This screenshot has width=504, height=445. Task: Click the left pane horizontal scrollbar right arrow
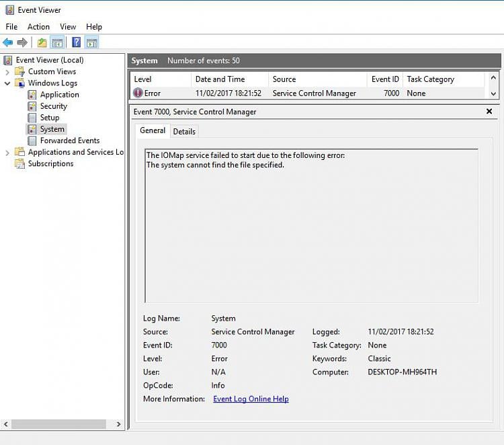[x=119, y=424]
